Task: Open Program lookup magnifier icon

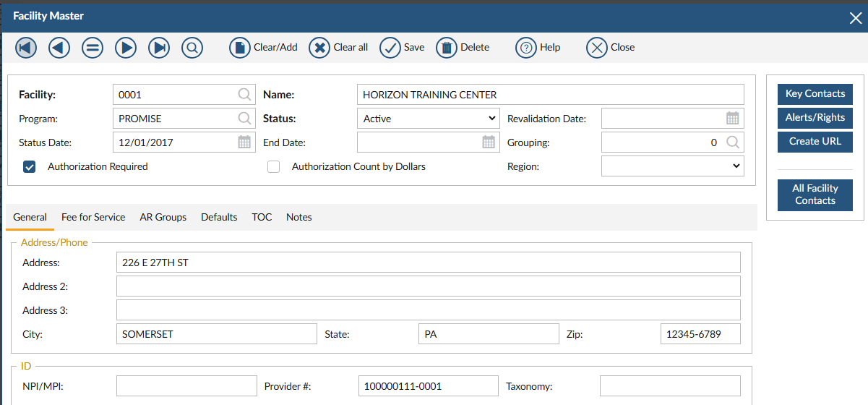Action: (x=245, y=118)
